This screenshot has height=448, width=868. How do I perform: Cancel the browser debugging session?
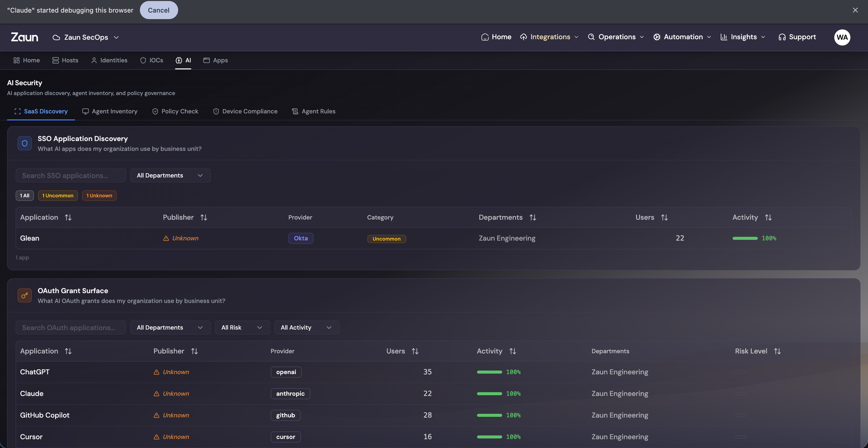(158, 10)
